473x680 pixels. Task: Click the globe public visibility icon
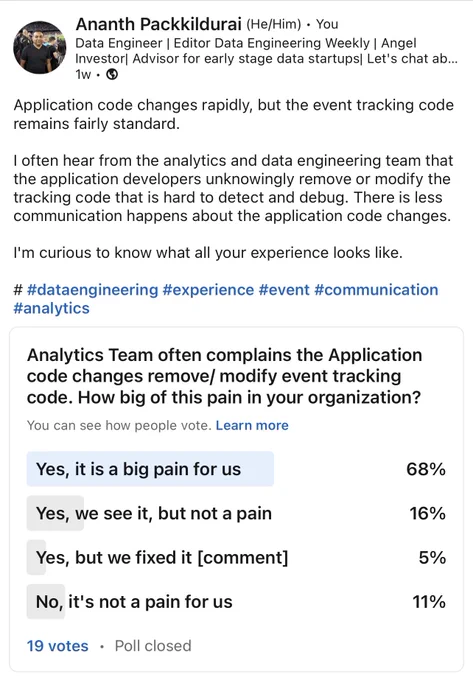[112, 75]
